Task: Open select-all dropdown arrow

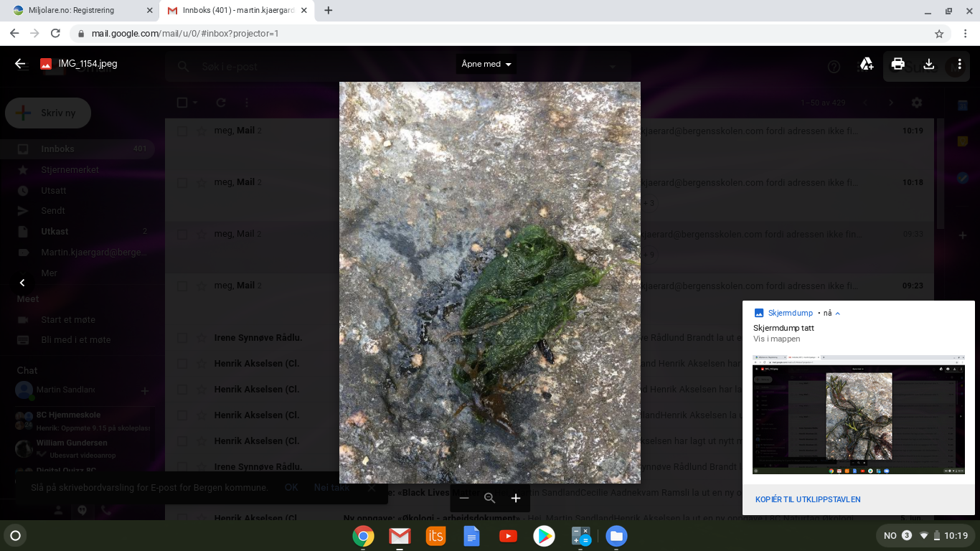Action: tap(194, 103)
